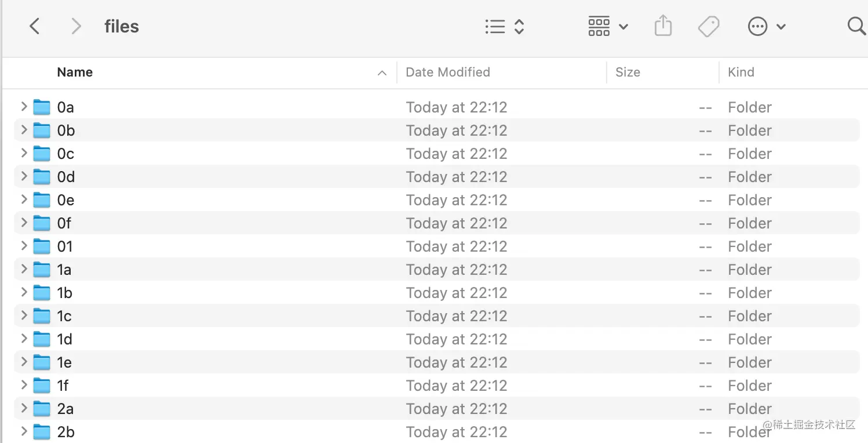
Task: Select the 1a folder icon
Action: tap(42, 270)
